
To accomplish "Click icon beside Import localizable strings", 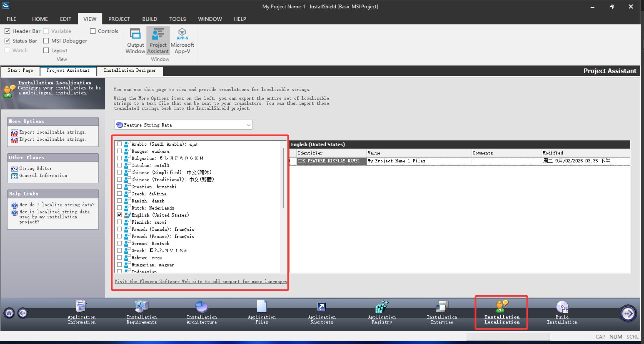I will coord(14,140).
